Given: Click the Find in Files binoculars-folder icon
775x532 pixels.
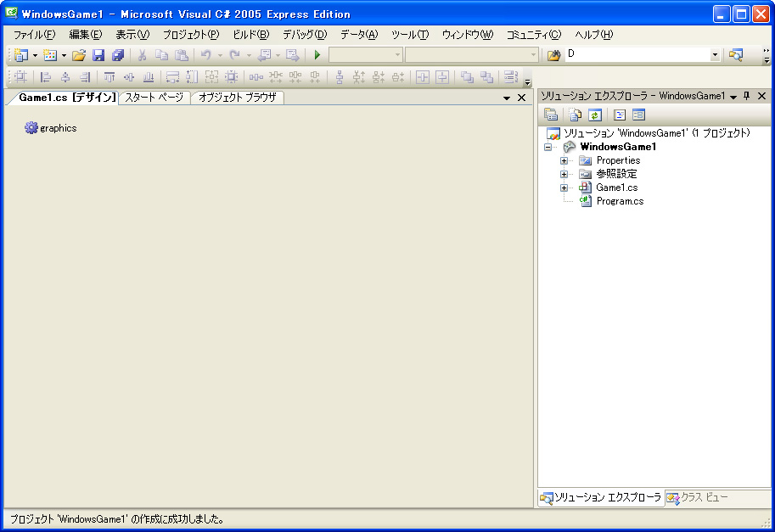Looking at the screenshot, I should pos(553,55).
